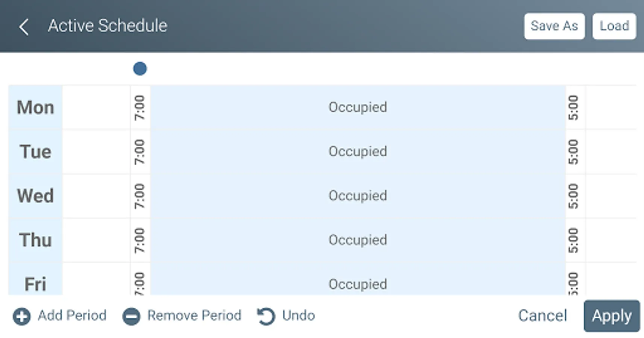Screen dimensions: 644x338
Task: Click Monday's 7:00 start time handle
Action: [140, 107]
